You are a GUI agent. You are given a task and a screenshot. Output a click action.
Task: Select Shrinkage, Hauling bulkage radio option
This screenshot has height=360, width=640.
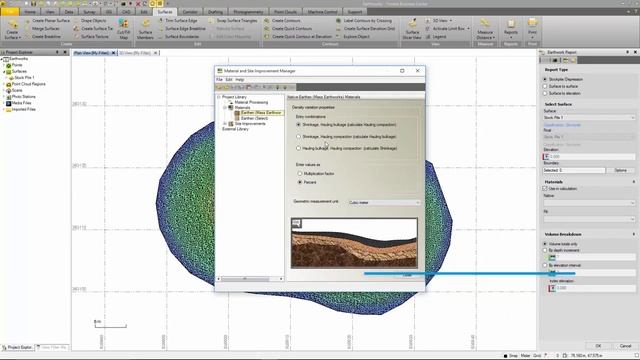pyautogui.click(x=298, y=124)
